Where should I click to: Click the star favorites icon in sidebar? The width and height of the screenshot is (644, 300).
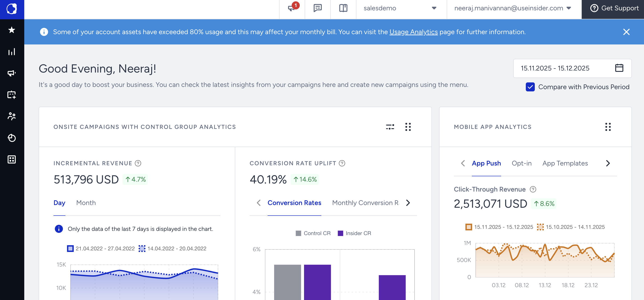[12, 30]
